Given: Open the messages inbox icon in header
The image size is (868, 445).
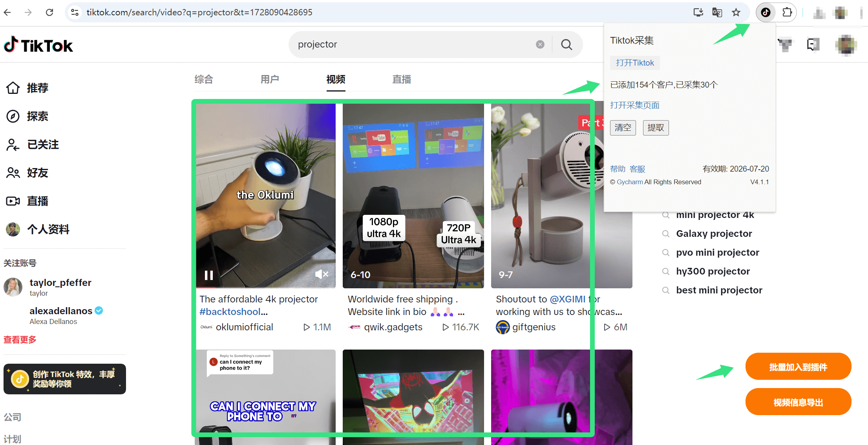Looking at the screenshot, I should point(813,44).
